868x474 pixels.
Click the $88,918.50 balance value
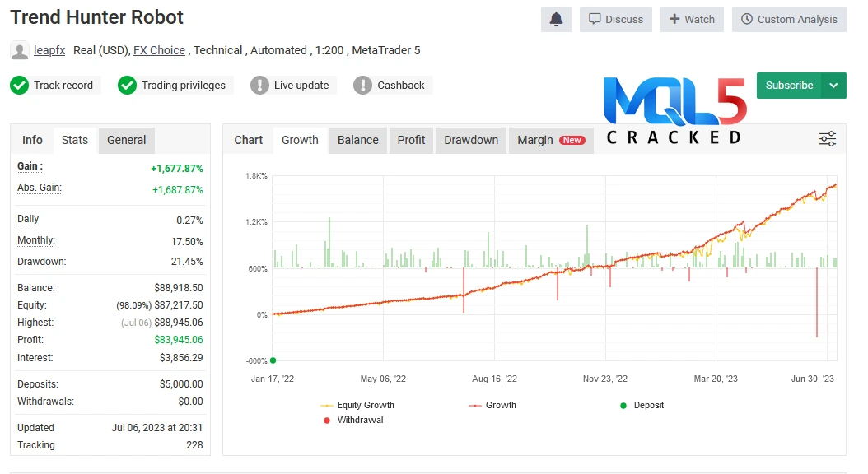tap(178, 288)
